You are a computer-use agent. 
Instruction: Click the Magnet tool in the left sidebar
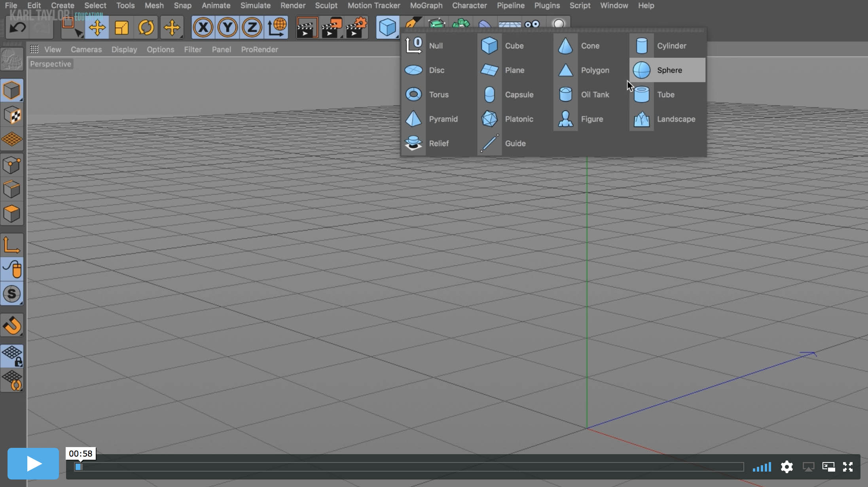[x=12, y=325]
